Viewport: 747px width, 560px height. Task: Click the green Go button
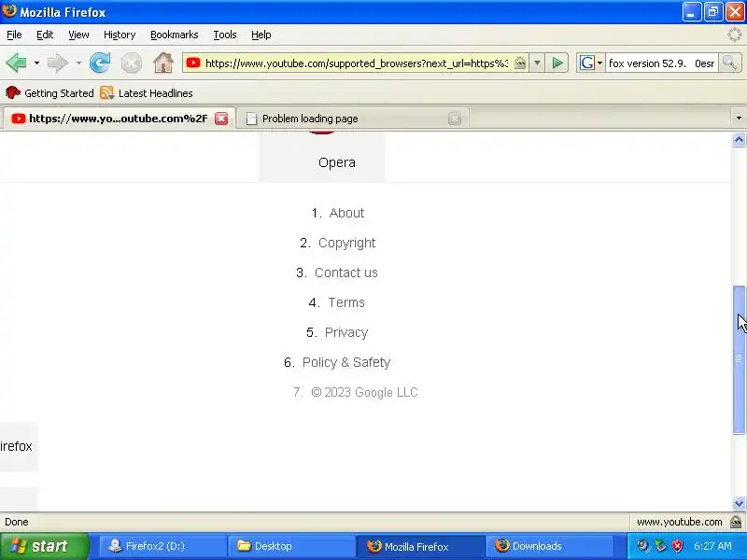click(x=557, y=63)
